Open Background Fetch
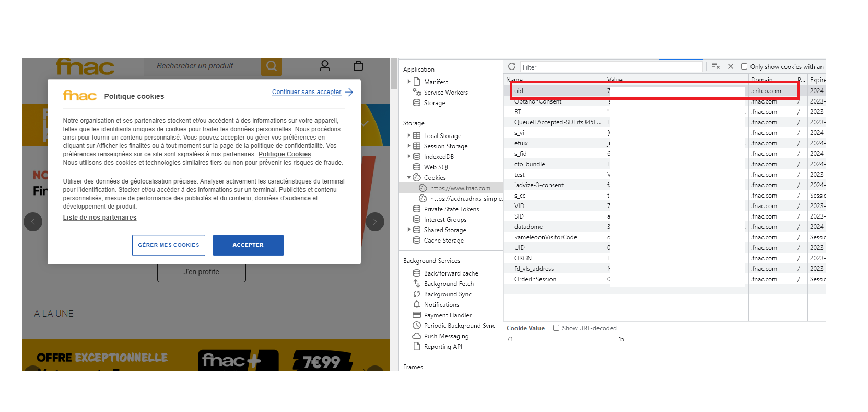Image resolution: width=868 pixels, height=412 pixels. tap(449, 284)
